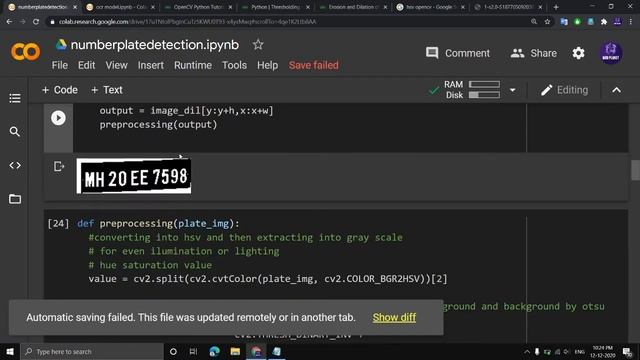
Task: Open Windows Start menu
Action: 10,351
